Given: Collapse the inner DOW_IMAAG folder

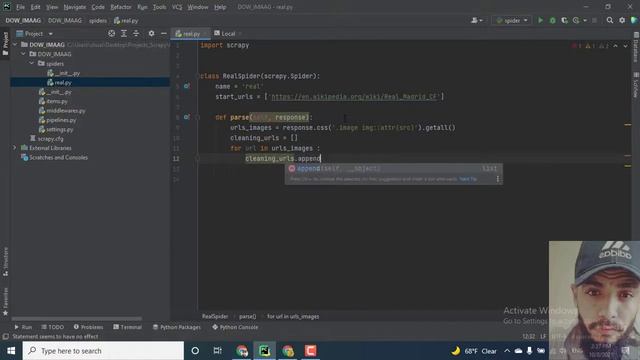Looking at the screenshot, I should tap(23, 54).
